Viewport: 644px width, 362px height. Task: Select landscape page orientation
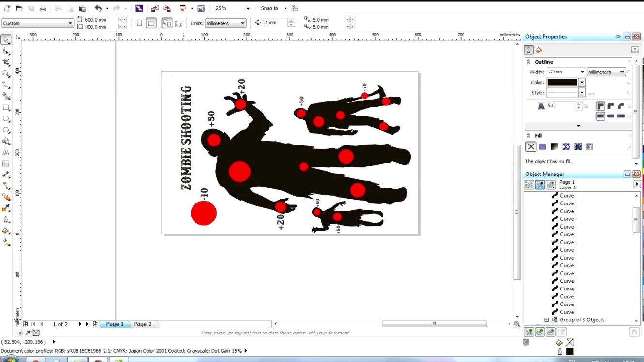coord(151,23)
